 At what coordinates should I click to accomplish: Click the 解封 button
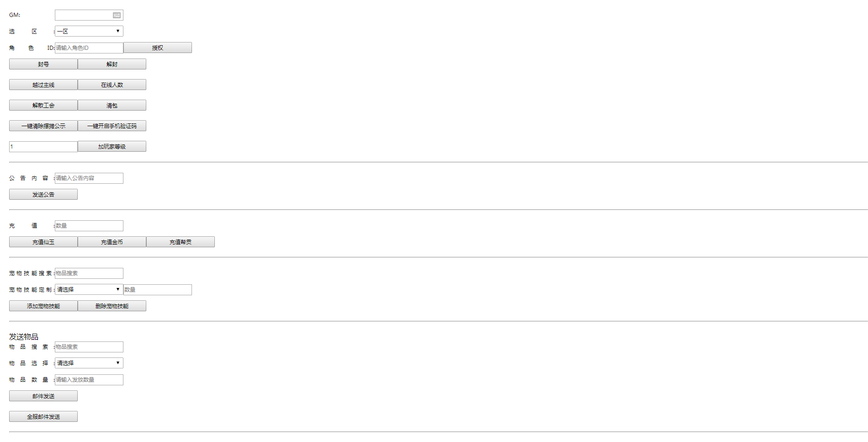(112, 64)
